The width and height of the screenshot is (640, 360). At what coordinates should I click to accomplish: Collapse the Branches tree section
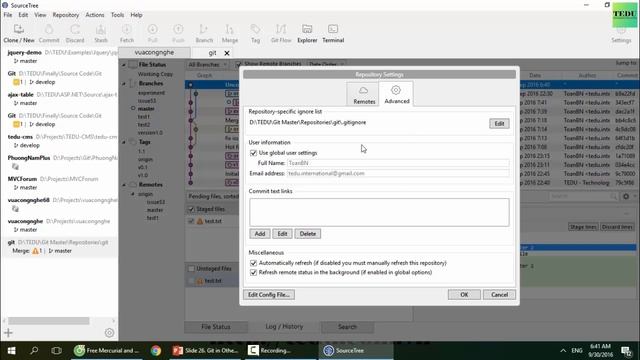124,83
